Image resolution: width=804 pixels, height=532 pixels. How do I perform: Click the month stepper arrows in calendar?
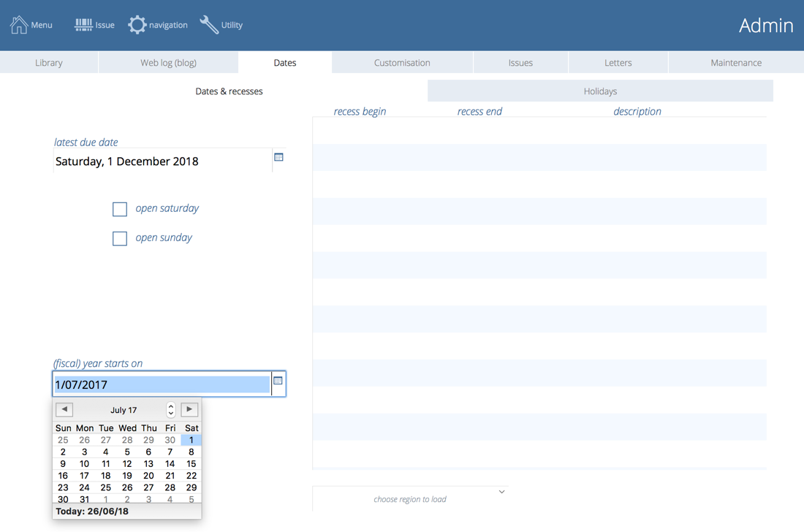click(171, 410)
